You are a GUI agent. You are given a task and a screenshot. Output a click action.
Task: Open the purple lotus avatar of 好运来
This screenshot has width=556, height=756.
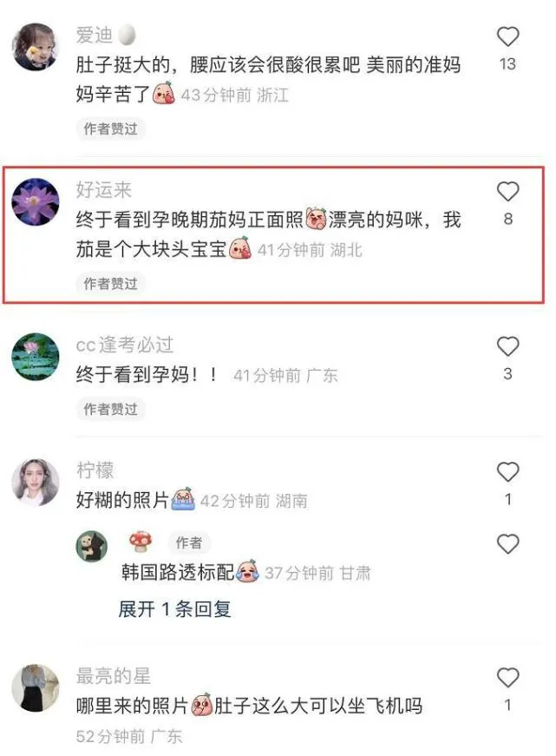[36, 201]
